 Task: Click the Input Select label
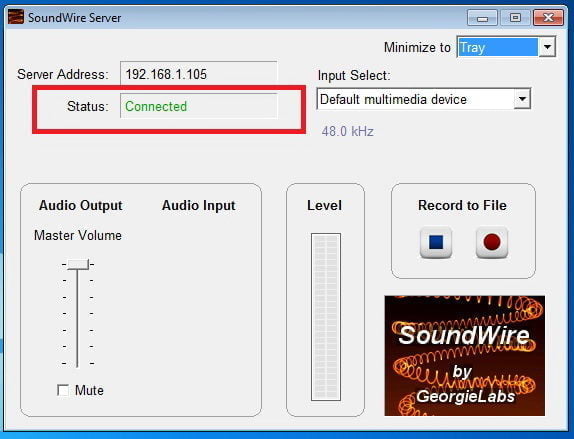[x=354, y=75]
